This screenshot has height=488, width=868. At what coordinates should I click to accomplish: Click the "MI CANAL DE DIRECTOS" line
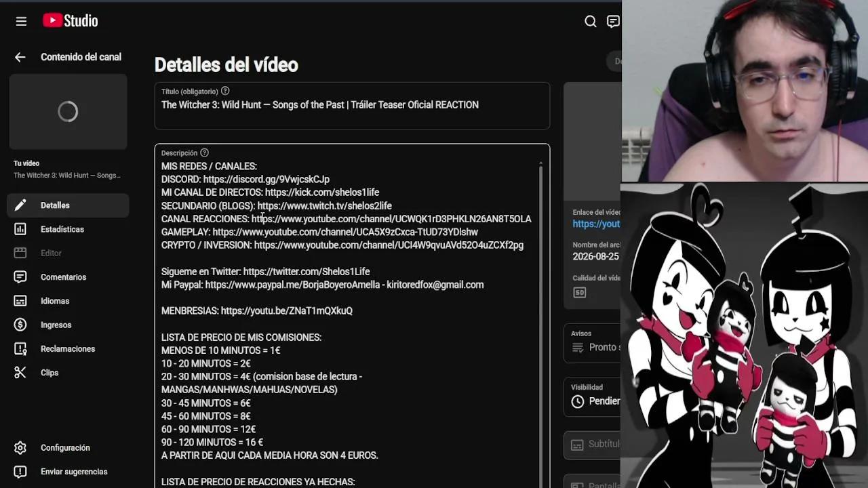[x=270, y=192]
